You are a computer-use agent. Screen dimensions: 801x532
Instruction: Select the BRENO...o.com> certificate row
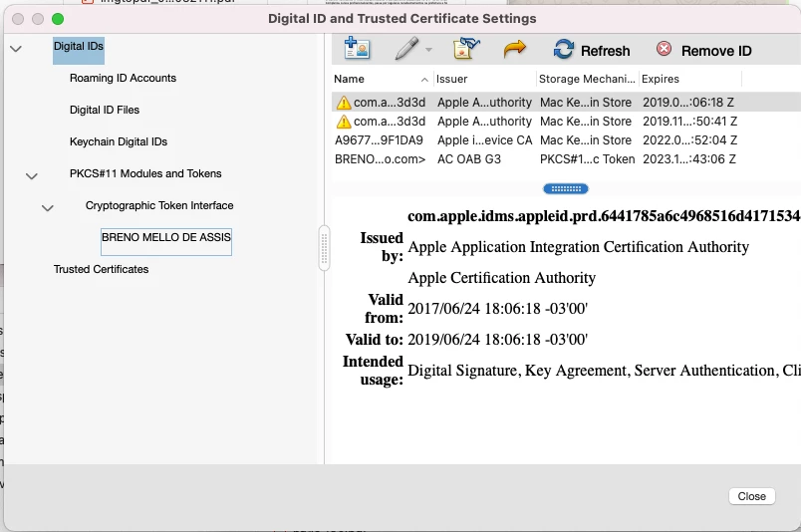[x=566, y=159]
